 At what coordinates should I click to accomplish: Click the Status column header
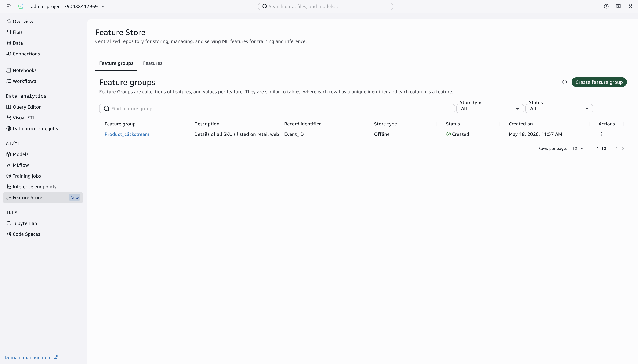click(453, 124)
